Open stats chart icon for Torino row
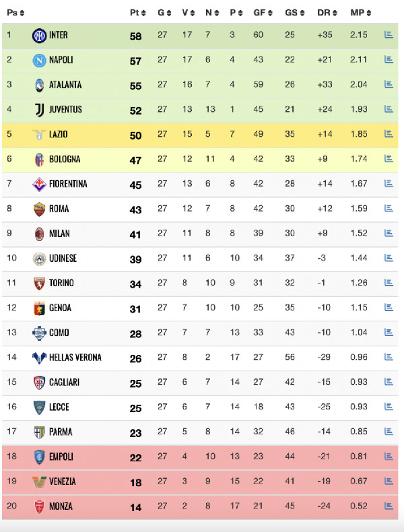Viewport: 404px width, 532px height. coord(388,283)
